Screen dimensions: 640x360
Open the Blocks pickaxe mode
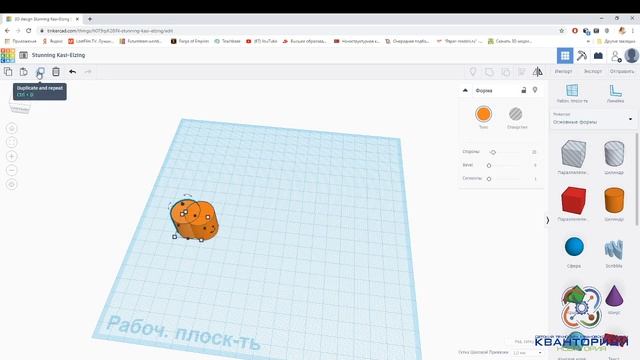click(582, 56)
